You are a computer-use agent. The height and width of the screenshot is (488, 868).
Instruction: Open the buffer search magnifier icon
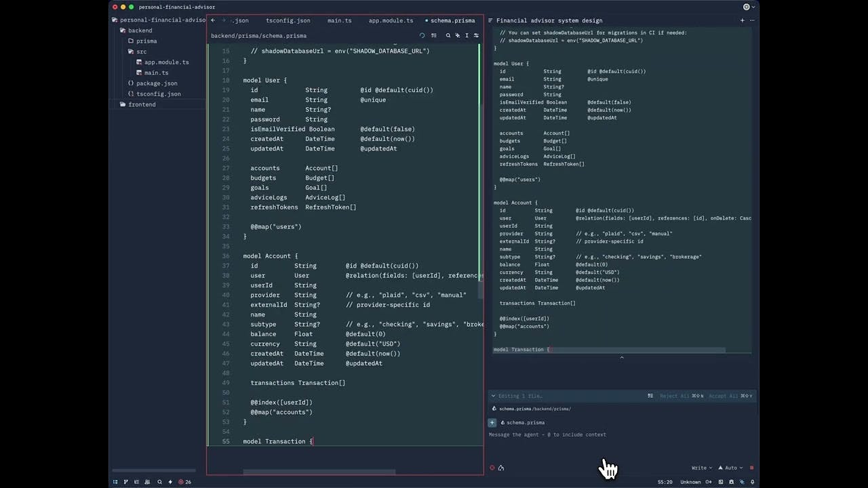(x=448, y=35)
